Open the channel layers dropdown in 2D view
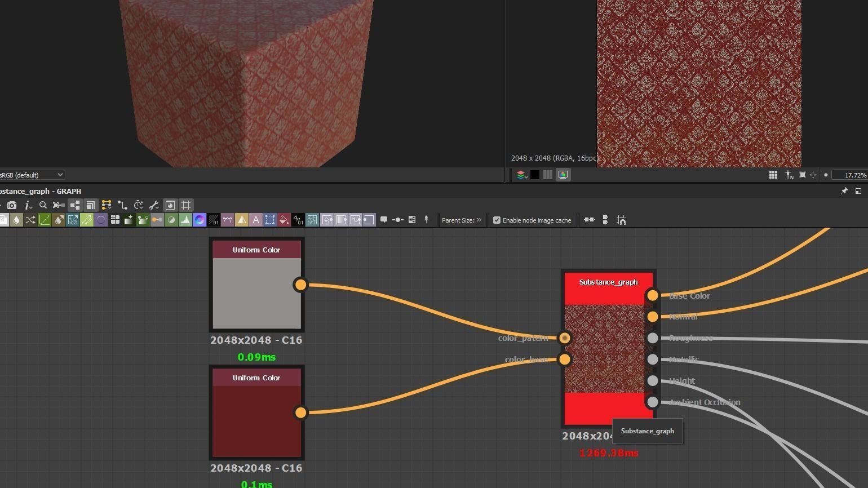This screenshot has width=868, height=488. coord(521,175)
